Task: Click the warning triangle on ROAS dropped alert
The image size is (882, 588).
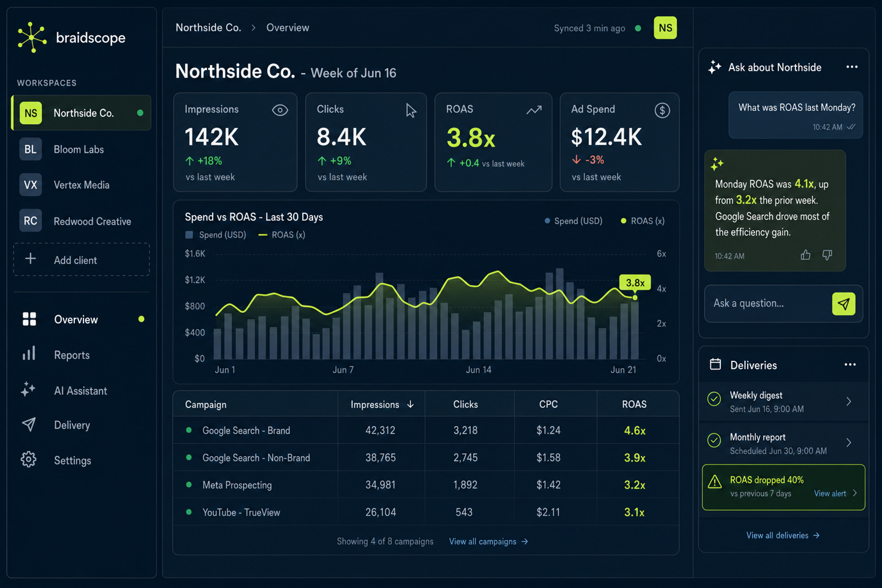Action: (715, 481)
